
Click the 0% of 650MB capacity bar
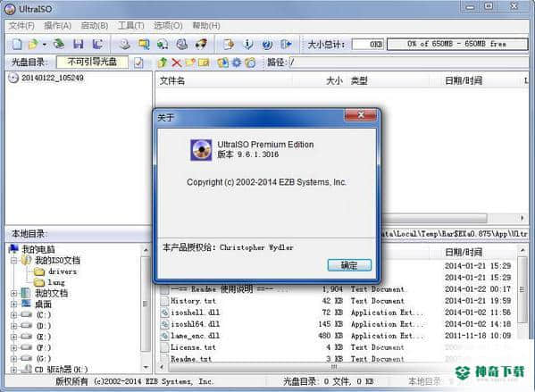coord(457,44)
